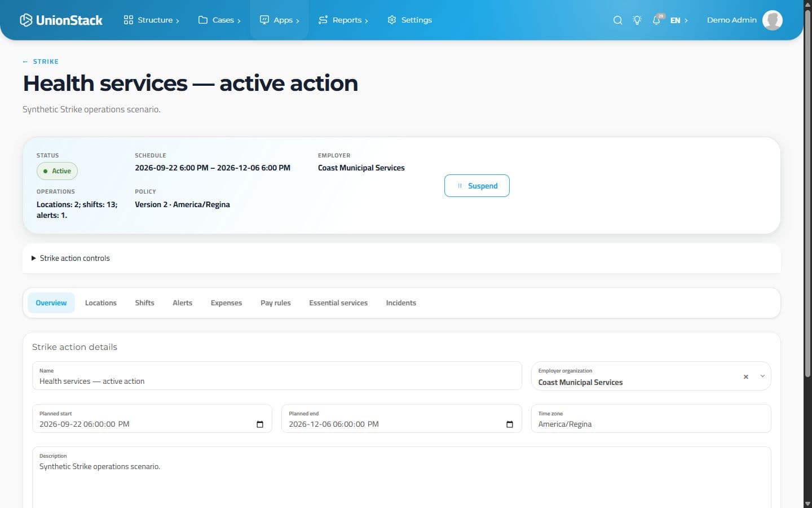Open the Apps menu
This screenshot has width=812, height=508.
pos(279,20)
